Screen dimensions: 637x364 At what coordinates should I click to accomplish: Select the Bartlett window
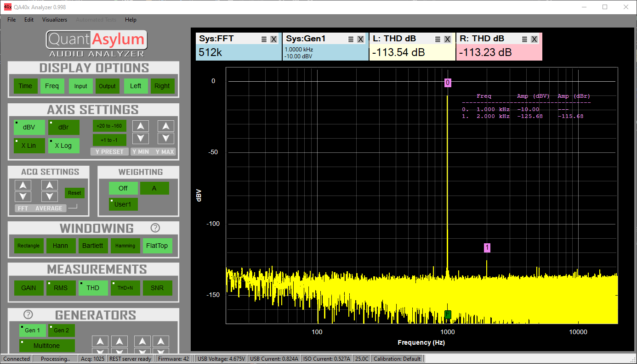[x=93, y=246]
